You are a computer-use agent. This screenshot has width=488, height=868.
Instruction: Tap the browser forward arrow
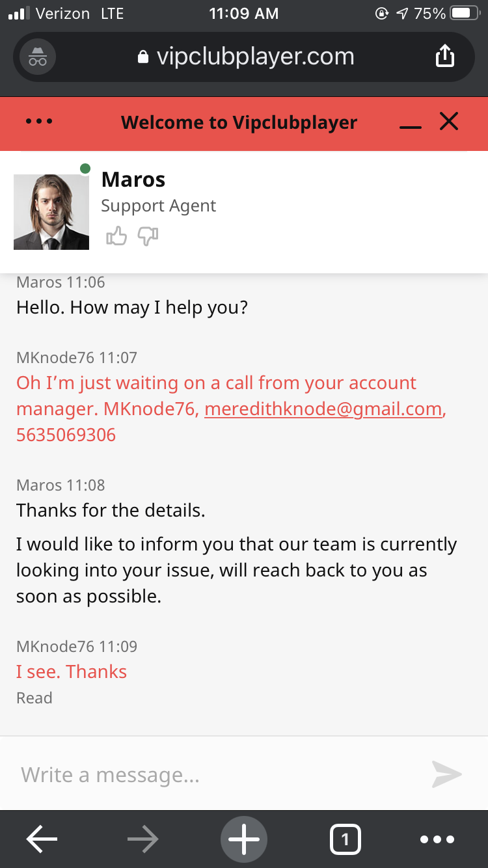[x=142, y=840]
